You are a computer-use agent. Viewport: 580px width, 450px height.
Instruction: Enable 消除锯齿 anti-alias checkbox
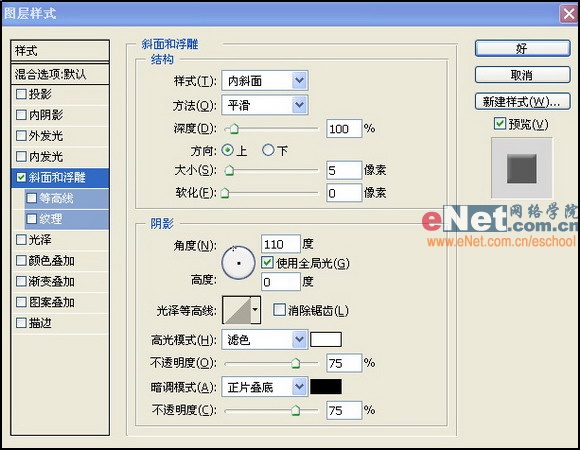pyautogui.click(x=279, y=310)
